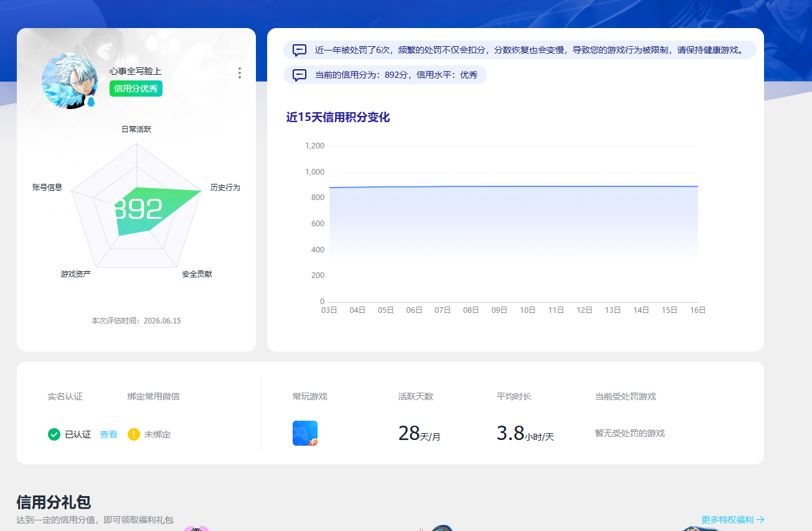Click the 日常活跃 radar label
Viewport: 812px width, 531px height.
[136, 129]
